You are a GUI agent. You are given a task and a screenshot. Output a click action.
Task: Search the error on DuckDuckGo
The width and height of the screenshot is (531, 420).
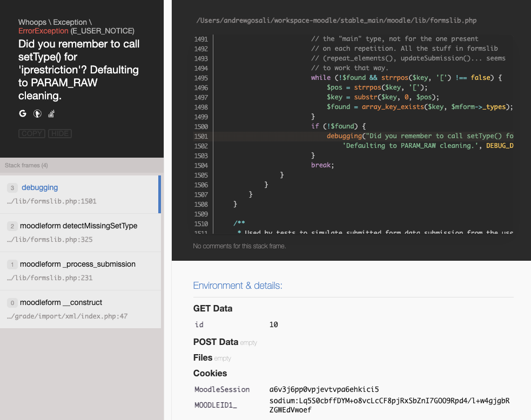point(37,114)
